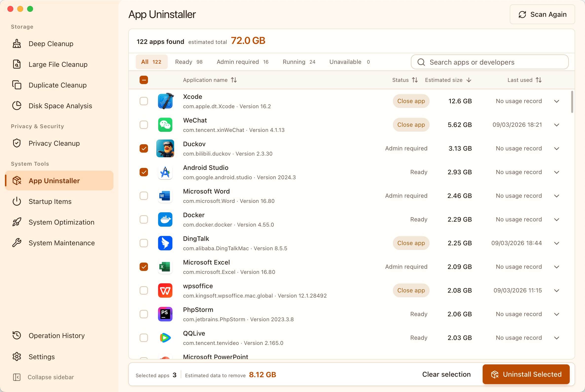This screenshot has height=392, width=585.
Task: Sort by Application name arrows
Action: coord(234,80)
